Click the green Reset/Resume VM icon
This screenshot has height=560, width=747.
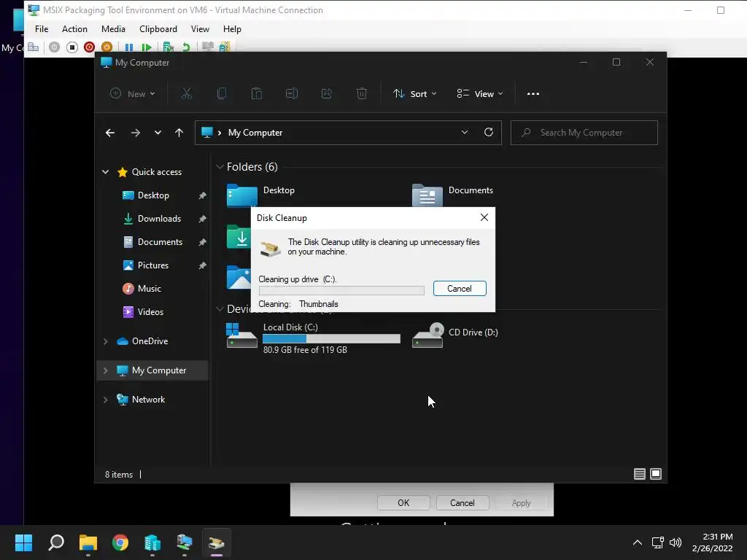coord(146,47)
